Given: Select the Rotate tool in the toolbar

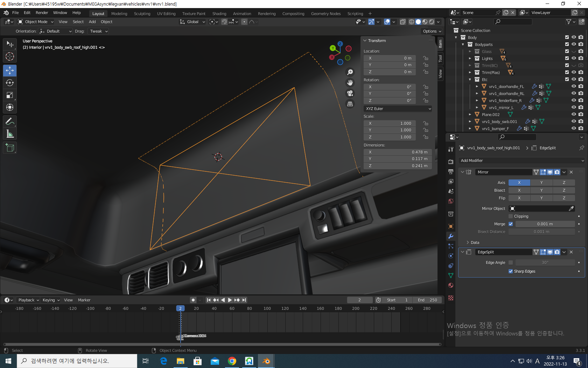Looking at the screenshot, I should click(x=10, y=83).
